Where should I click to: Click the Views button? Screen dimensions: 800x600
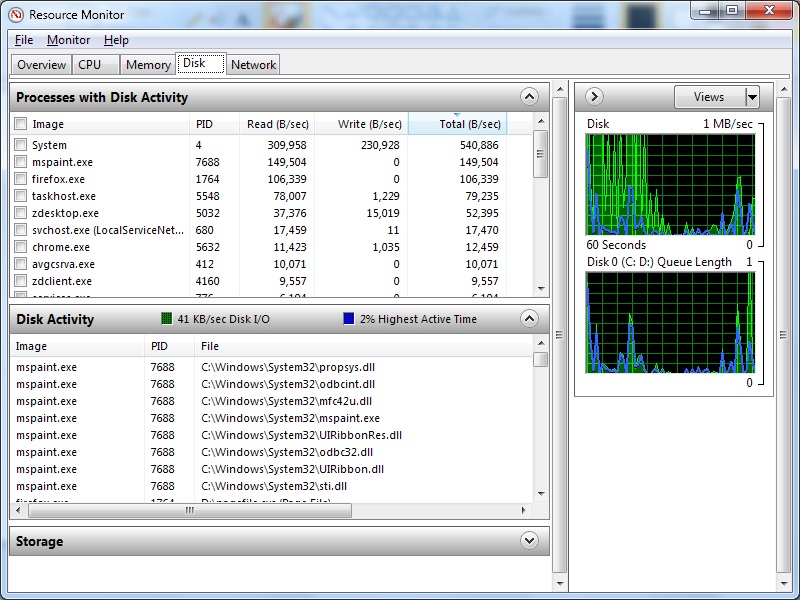pyautogui.click(x=710, y=96)
